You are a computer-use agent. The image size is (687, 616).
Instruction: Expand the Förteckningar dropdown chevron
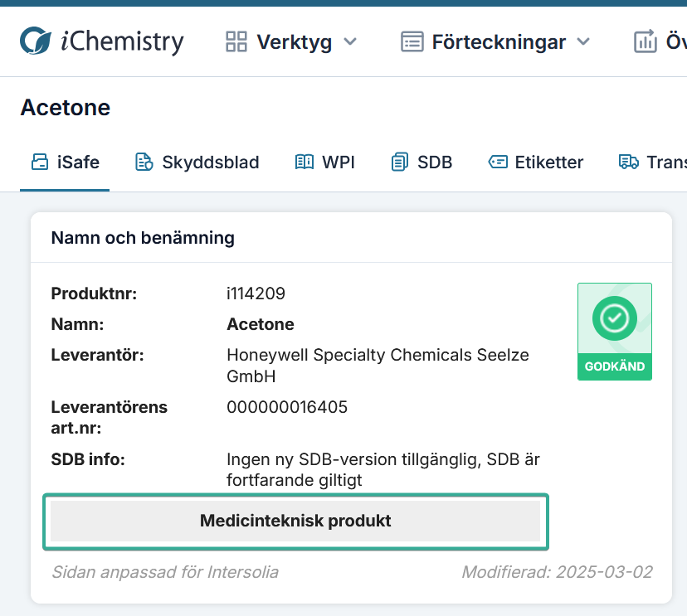click(583, 41)
